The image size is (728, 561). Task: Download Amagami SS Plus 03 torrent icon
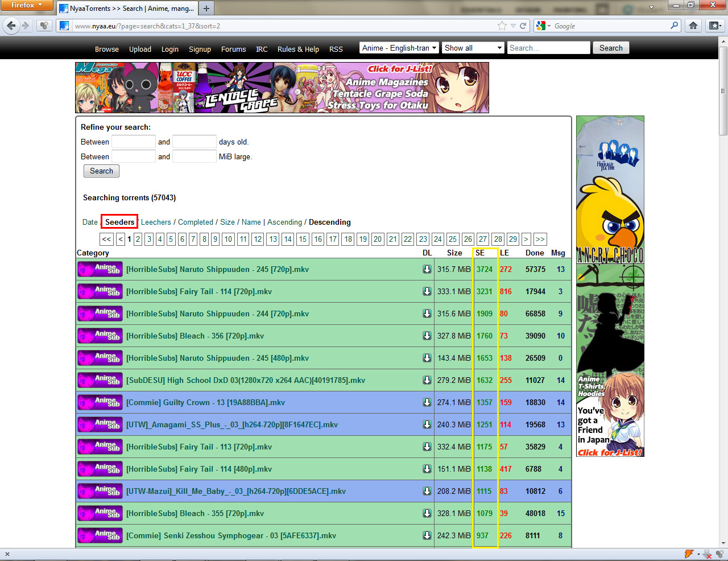tap(427, 424)
